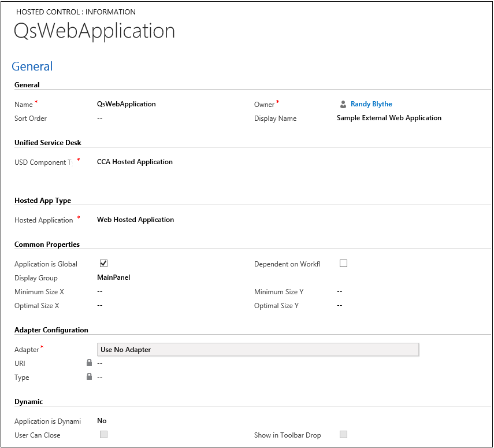
Task: Check the User Can Close option
Action: [x=103, y=435]
